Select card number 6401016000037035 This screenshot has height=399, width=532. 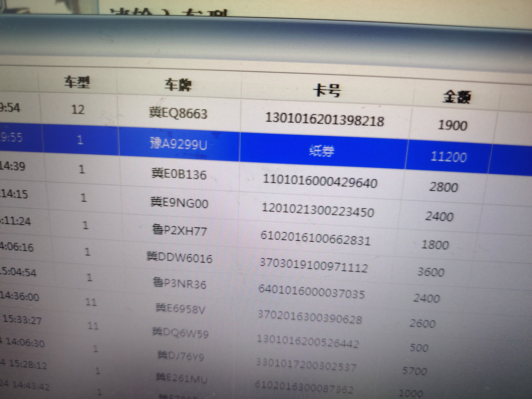pyautogui.click(x=312, y=292)
